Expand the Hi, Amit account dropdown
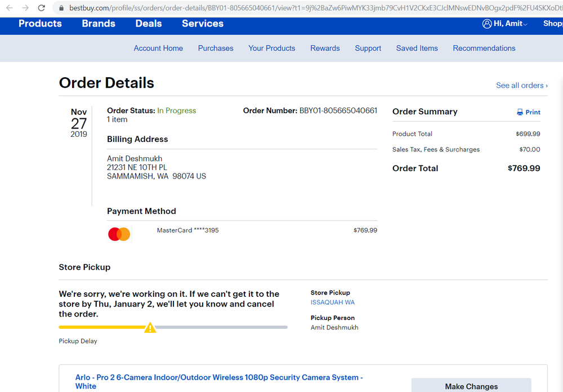The image size is (563, 392). point(511,24)
